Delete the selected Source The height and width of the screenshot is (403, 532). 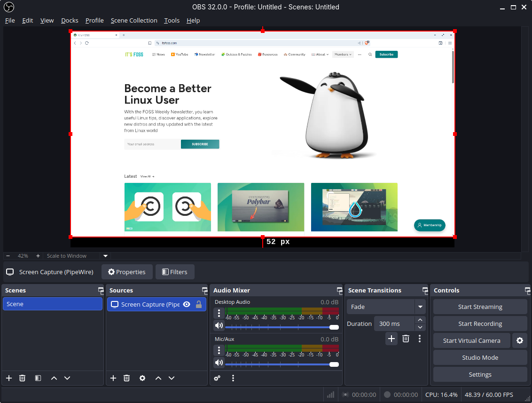click(x=126, y=378)
